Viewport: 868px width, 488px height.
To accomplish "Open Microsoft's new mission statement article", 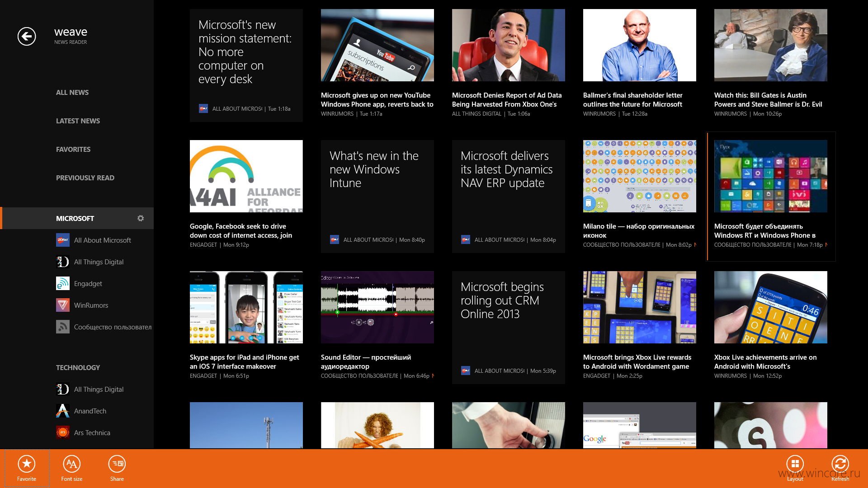I will (246, 66).
